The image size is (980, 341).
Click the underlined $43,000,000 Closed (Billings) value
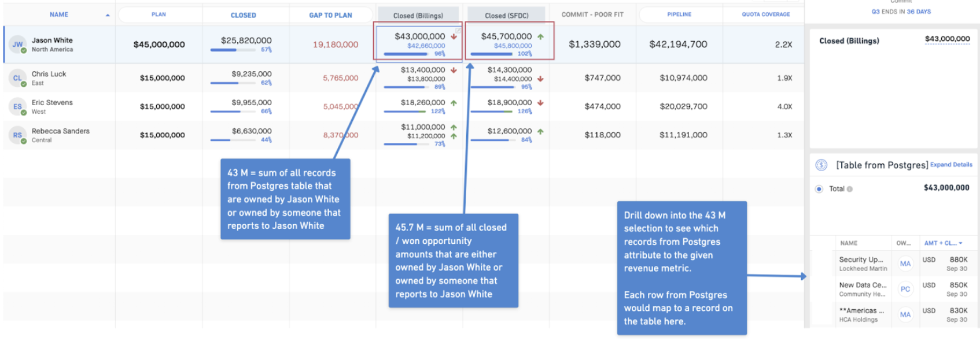pos(947,39)
